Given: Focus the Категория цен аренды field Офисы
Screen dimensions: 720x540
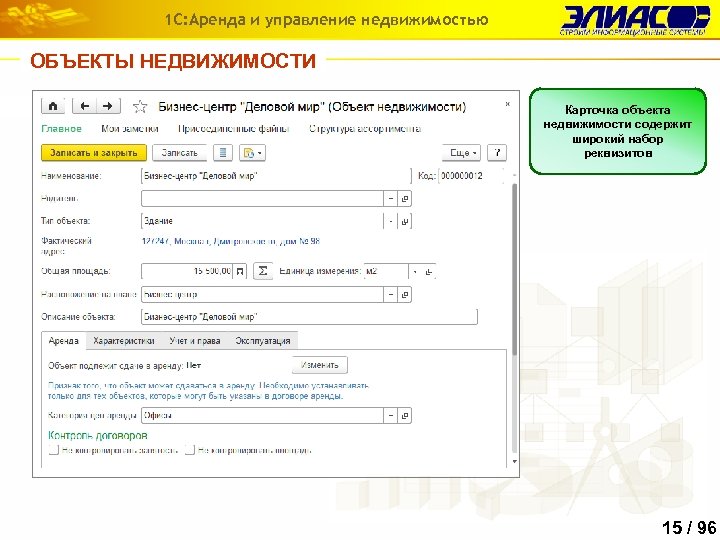Looking at the screenshot, I should coord(262,416).
